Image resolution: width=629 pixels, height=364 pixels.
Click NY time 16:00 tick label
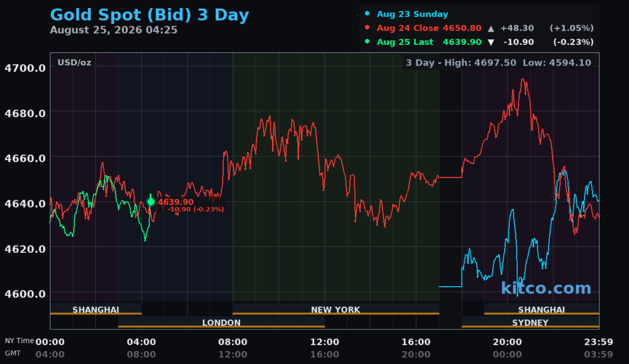point(416,342)
